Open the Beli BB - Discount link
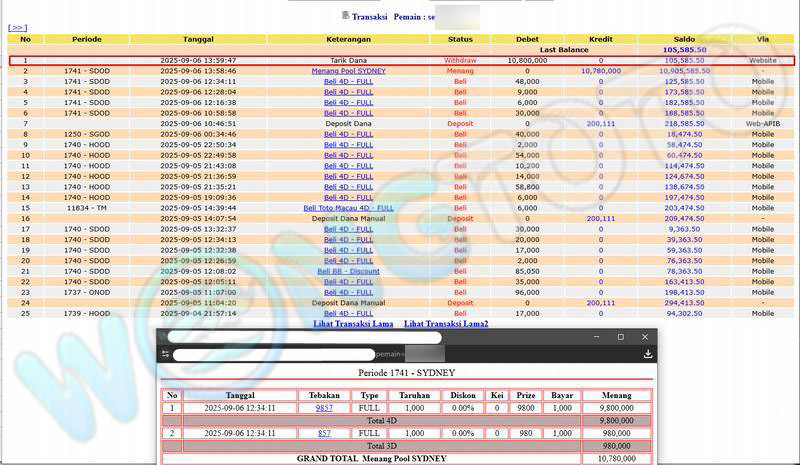This screenshot has height=465, width=800. click(348, 271)
